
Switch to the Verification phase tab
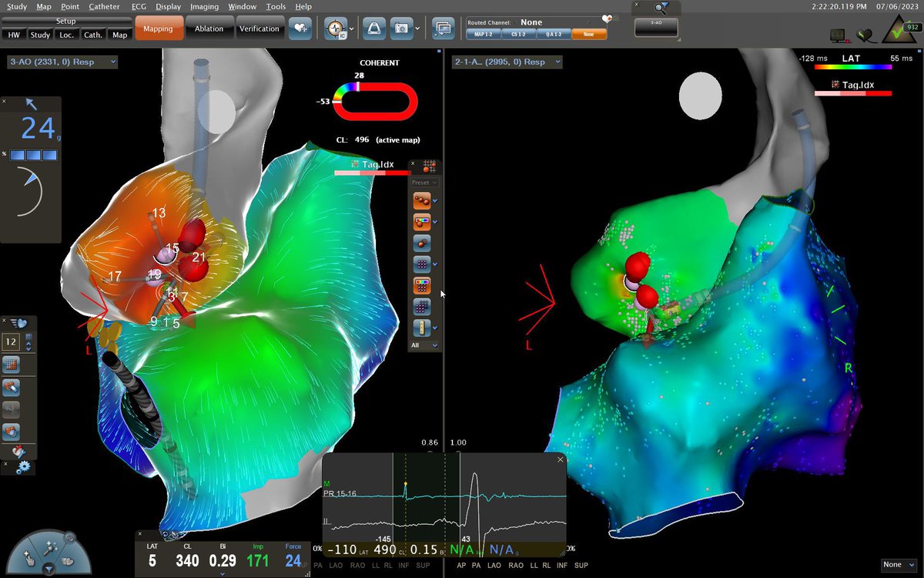point(259,29)
